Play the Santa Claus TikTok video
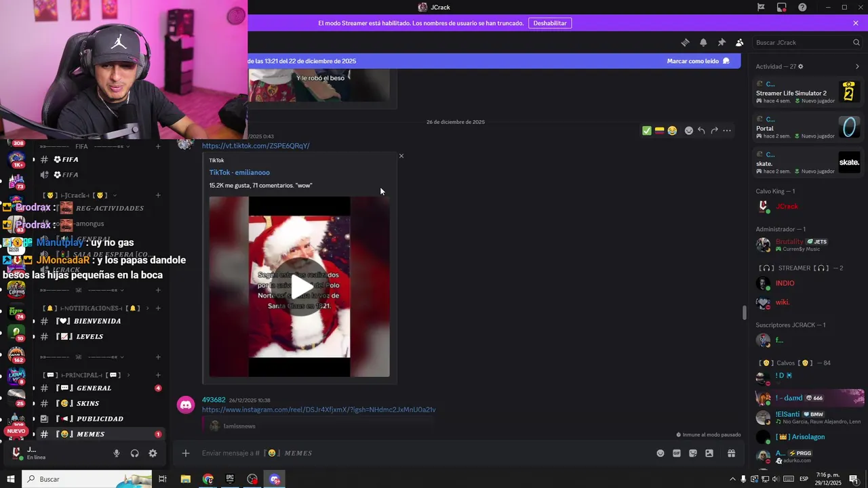Screen dimensions: 868x488 point(300,286)
